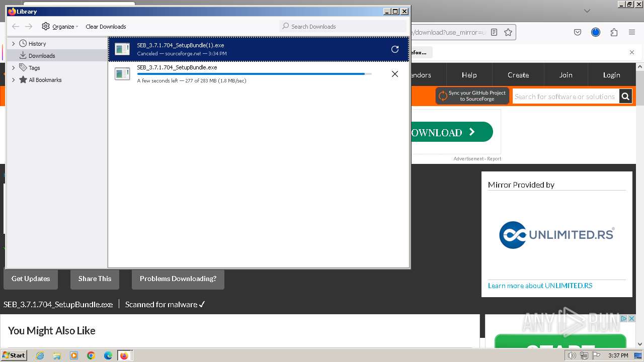Go back in Library navigation
The width and height of the screenshot is (644, 362).
coord(15,27)
